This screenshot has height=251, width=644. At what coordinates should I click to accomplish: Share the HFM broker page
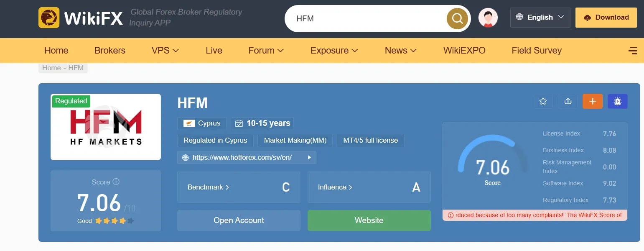(568, 101)
